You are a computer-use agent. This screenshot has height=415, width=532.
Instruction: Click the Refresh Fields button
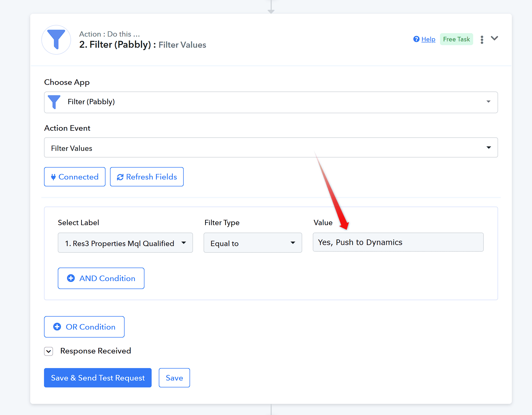click(x=147, y=177)
